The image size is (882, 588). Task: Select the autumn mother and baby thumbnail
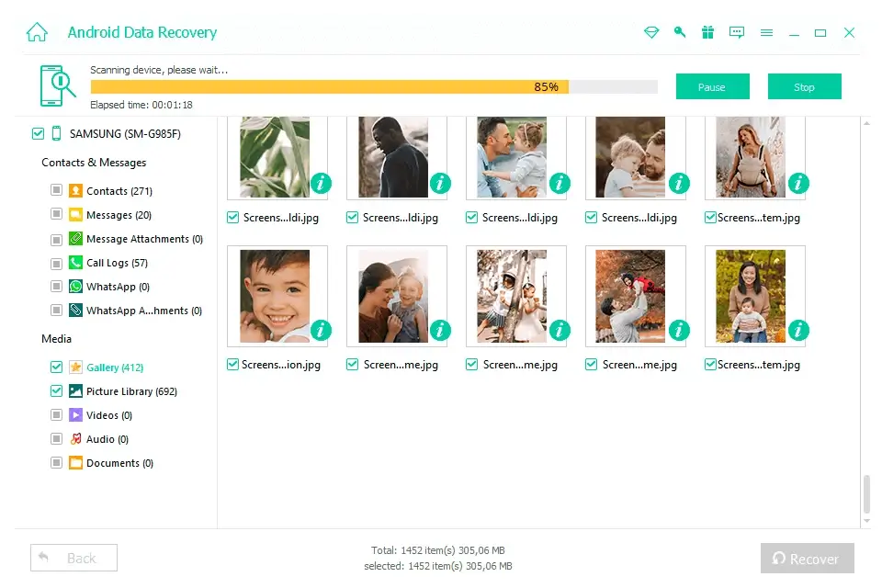(751, 296)
